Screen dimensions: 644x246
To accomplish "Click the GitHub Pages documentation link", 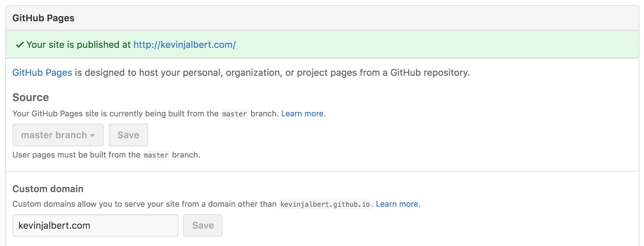I will coord(42,72).
